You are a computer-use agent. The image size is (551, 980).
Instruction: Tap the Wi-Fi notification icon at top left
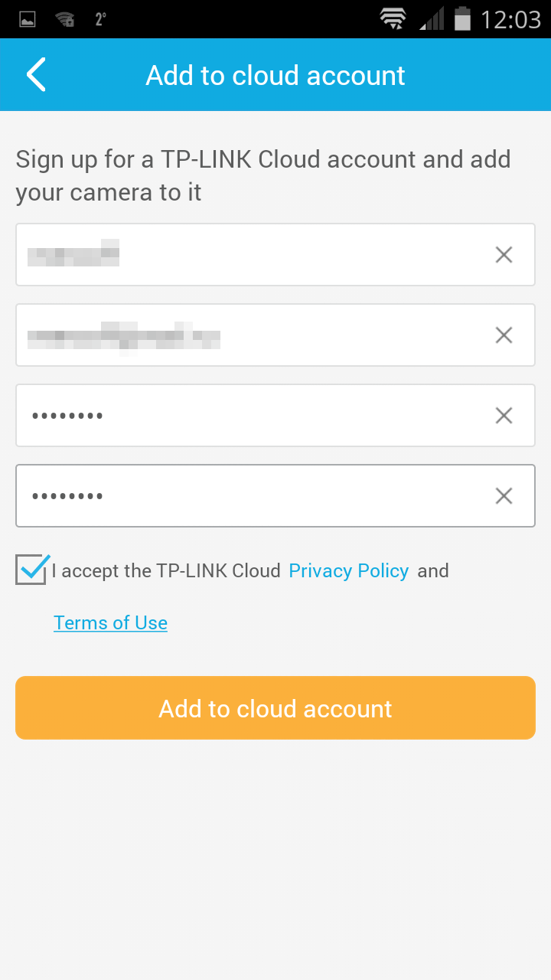[x=65, y=19]
